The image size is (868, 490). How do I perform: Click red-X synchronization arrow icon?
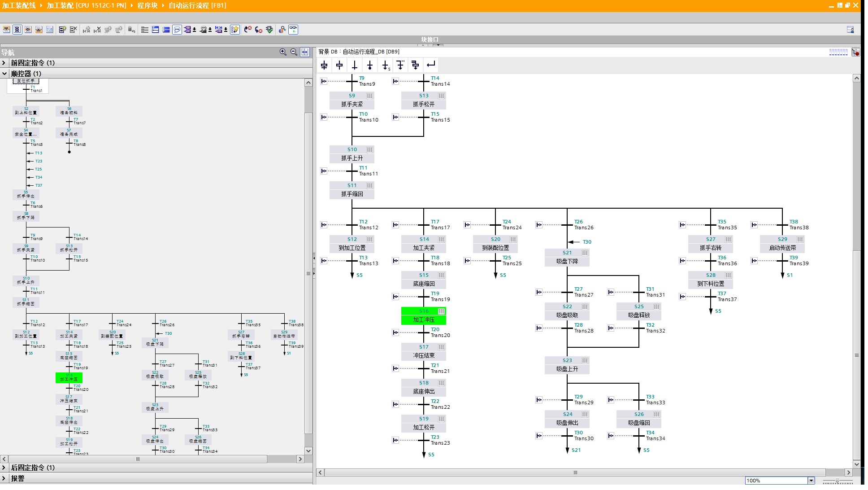pos(248,30)
